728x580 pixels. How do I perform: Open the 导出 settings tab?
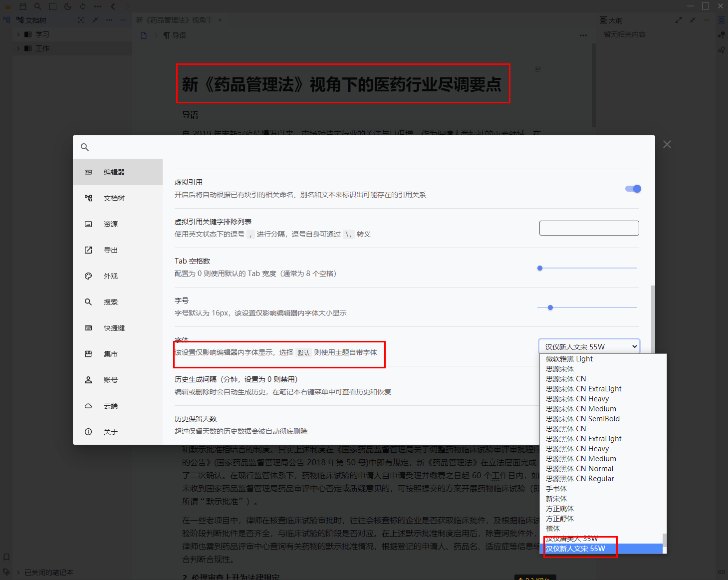tap(118, 250)
